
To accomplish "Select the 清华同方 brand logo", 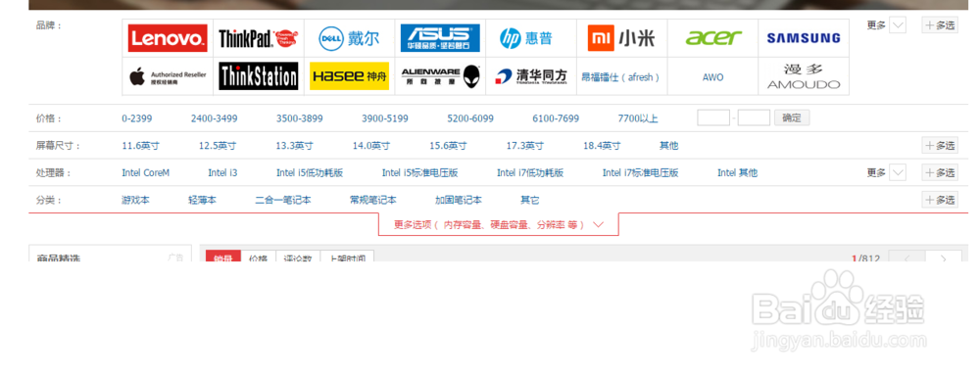I will [530, 76].
